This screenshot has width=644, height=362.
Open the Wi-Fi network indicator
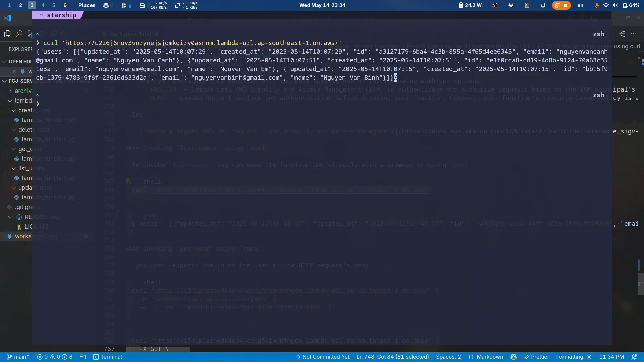click(x=606, y=5)
